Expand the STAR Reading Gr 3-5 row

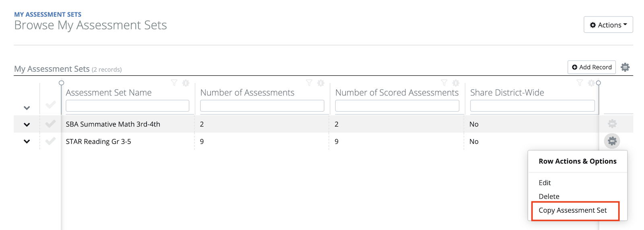(27, 141)
